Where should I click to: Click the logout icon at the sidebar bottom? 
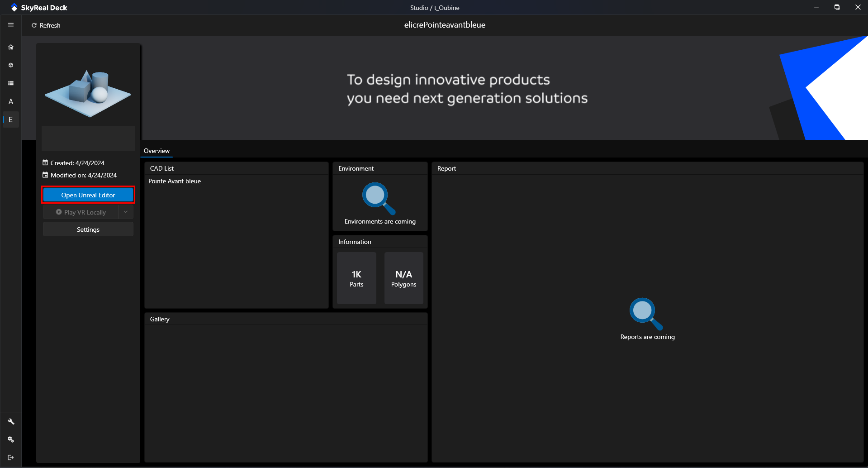[11, 458]
